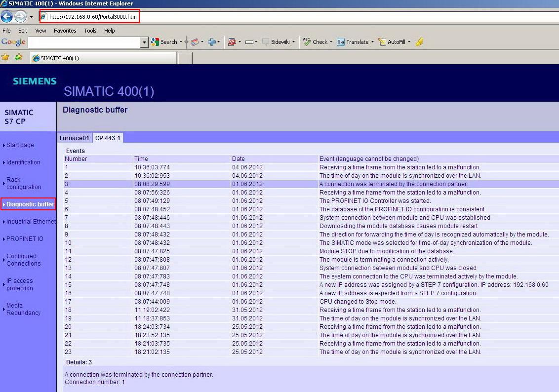This screenshot has height=392, width=559.
Task: Select the CP 443-1 tab
Action: pos(108,138)
